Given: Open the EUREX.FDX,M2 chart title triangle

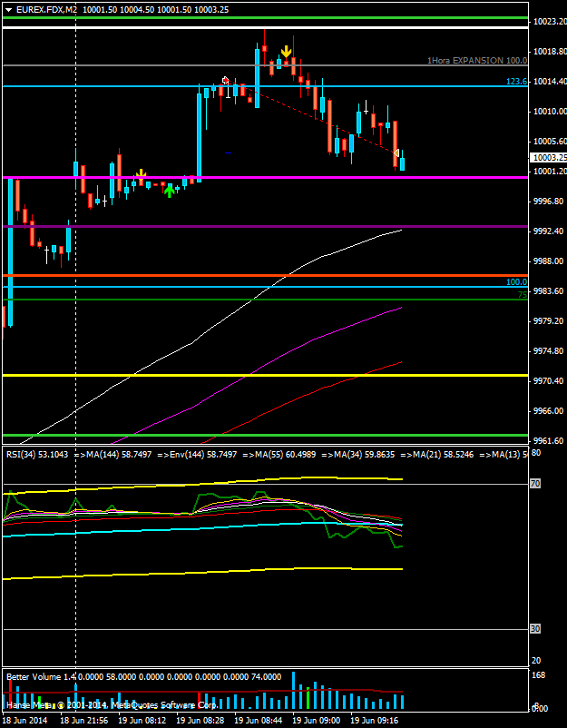Looking at the screenshot, I should (8, 8).
